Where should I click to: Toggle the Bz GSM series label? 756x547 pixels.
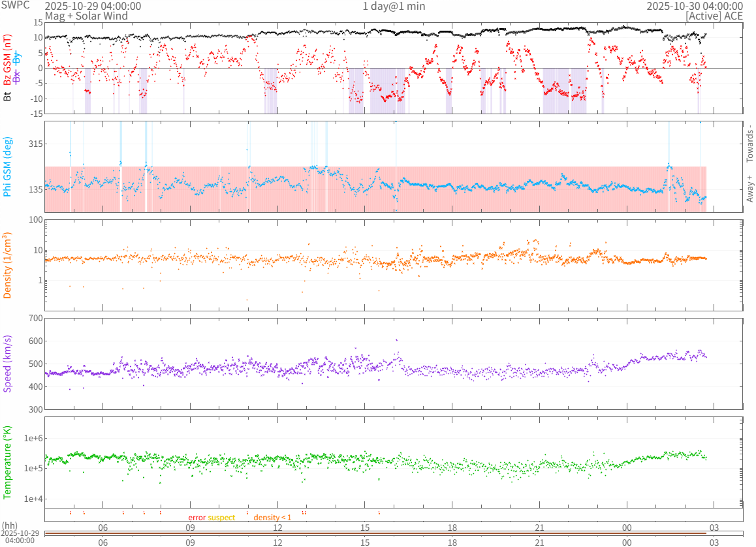(8, 61)
